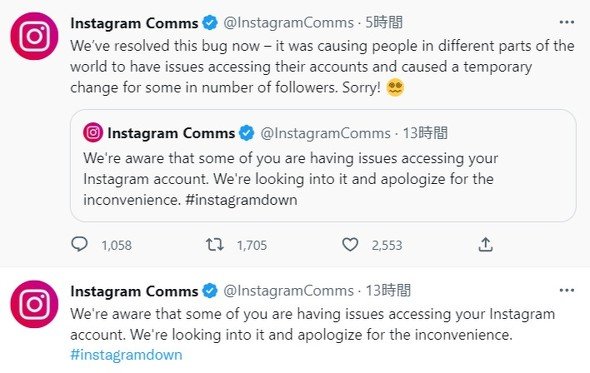Click small Instagram avatar in quoted tweet

(93, 132)
